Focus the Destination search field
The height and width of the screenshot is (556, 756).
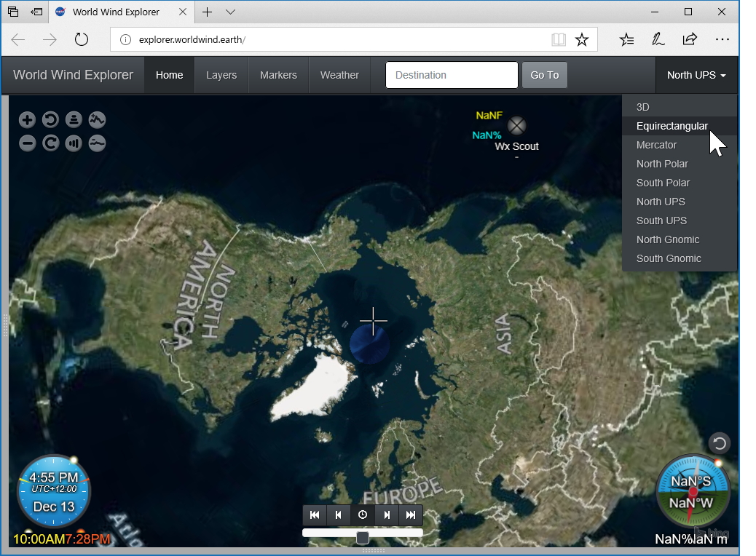coord(452,75)
